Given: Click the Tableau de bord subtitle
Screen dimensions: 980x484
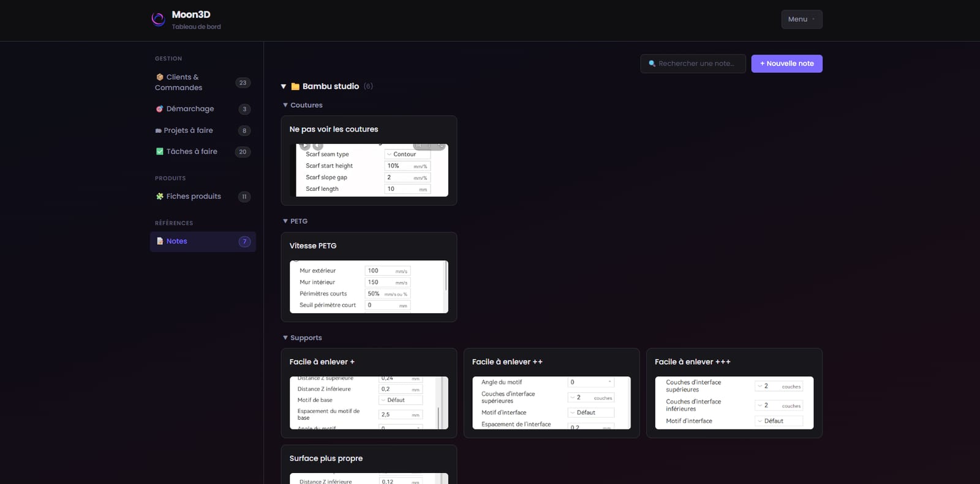Looking at the screenshot, I should pyautogui.click(x=197, y=27).
